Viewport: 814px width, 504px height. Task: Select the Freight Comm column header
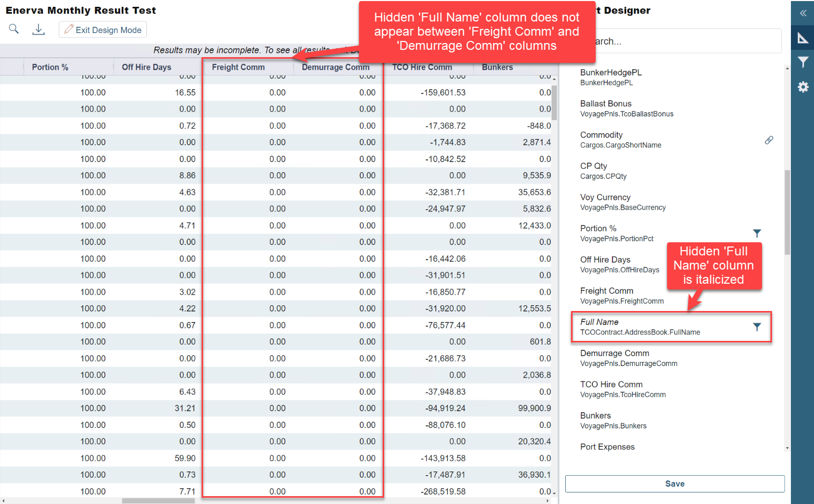coord(238,67)
